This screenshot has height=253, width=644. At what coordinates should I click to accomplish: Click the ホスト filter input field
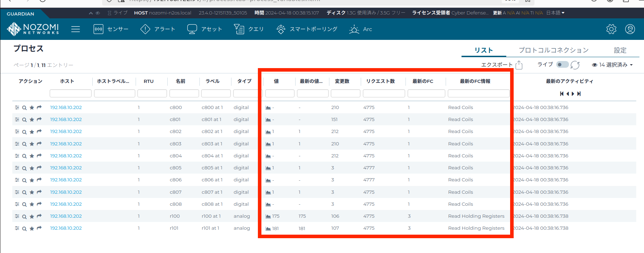(x=70, y=94)
